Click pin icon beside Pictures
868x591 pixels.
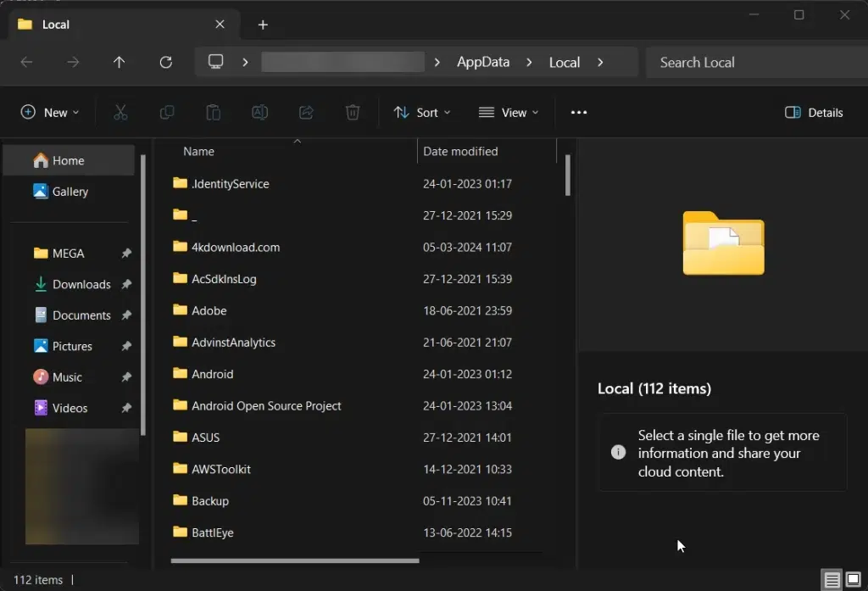pyautogui.click(x=126, y=346)
